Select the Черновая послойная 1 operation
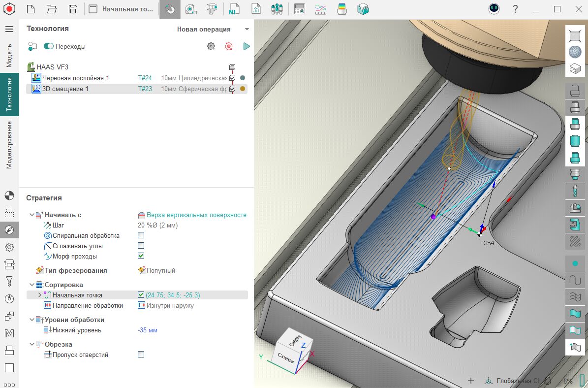The height and width of the screenshot is (388, 588). 75,78
